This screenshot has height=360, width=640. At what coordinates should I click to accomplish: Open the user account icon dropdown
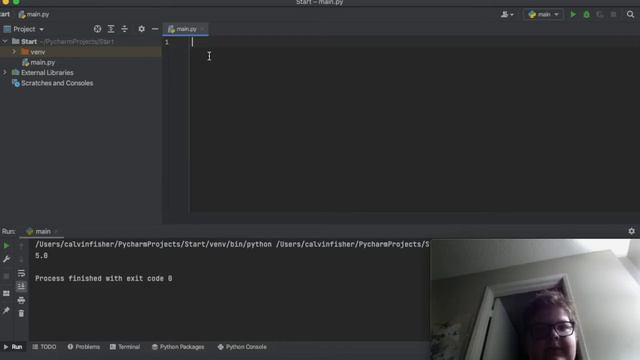507,14
